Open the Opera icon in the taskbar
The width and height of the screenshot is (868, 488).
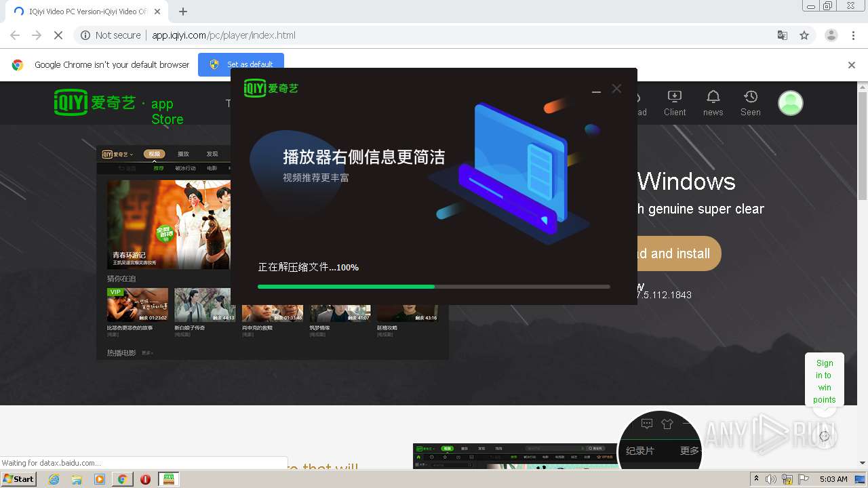pos(145,479)
